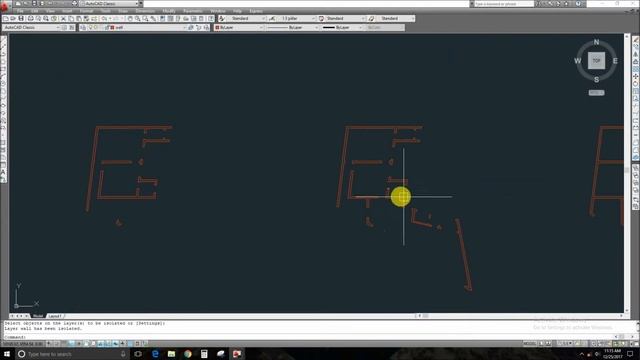
Task: Toggle the layer on/off lightbulb for wall
Action: point(90,27)
